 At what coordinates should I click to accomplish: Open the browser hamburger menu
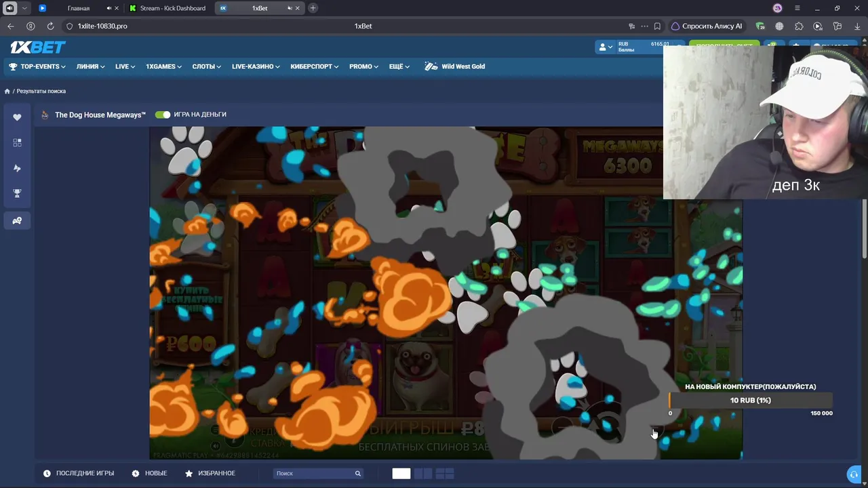coord(797,8)
